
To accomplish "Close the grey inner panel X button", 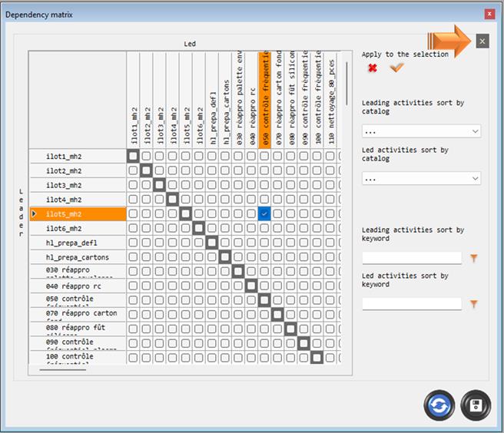I will 482,41.
